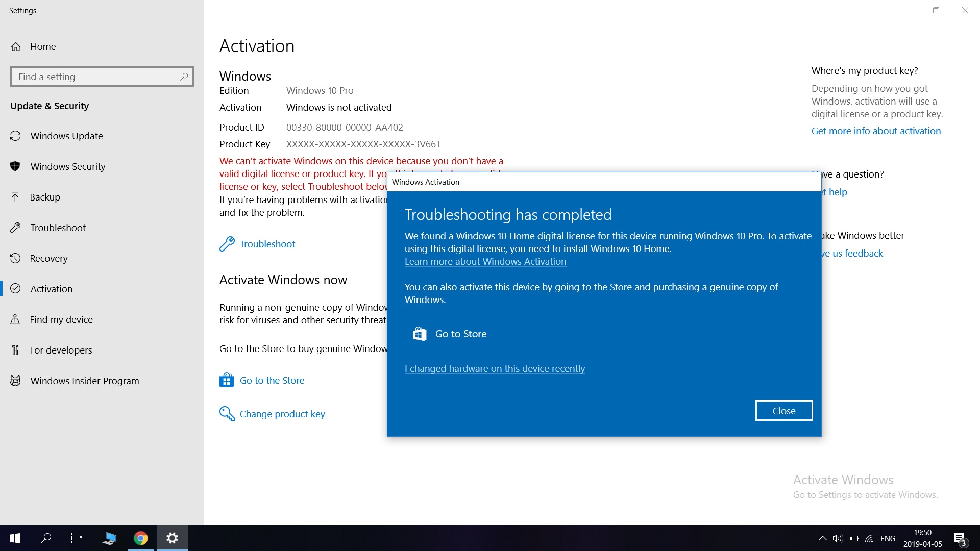Select Find my device in the sidebar menu
This screenshot has height=551, width=980.
(x=60, y=319)
